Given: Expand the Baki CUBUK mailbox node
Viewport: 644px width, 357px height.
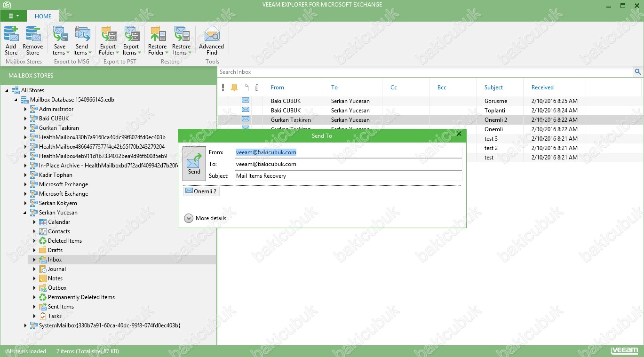Looking at the screenshot, I should (25, 119).
